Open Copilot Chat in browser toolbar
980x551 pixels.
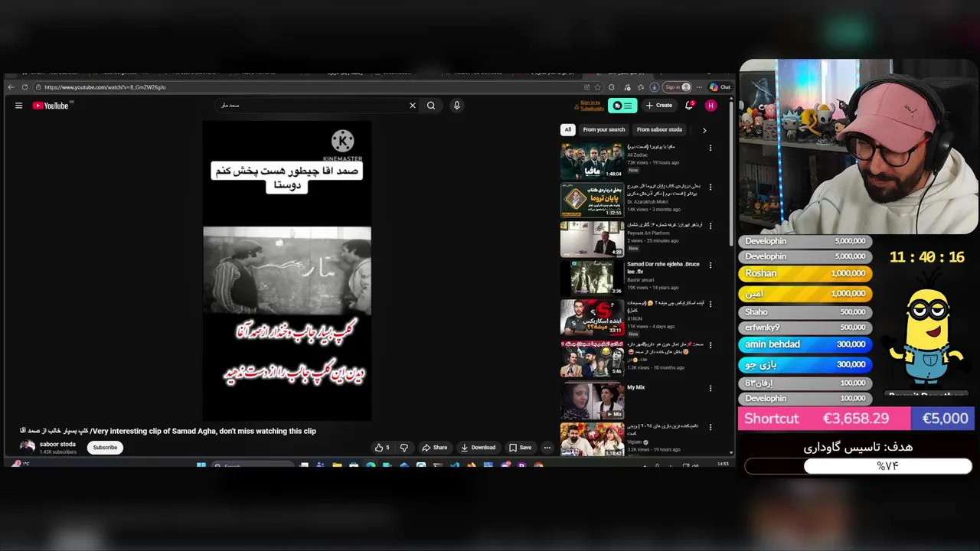pyautogui.click(x=720, y=87)
